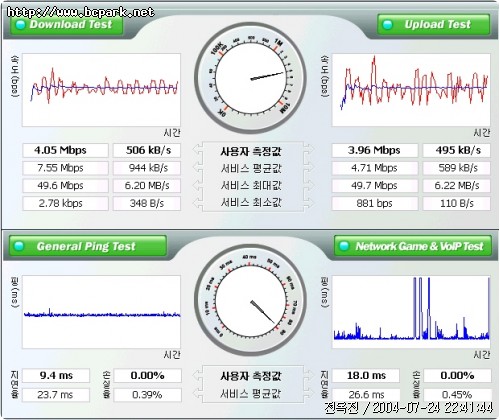Viewport: 500px width, 420px height.
Task: Select the 348 B/s value
Action: [x=147, y=203]
